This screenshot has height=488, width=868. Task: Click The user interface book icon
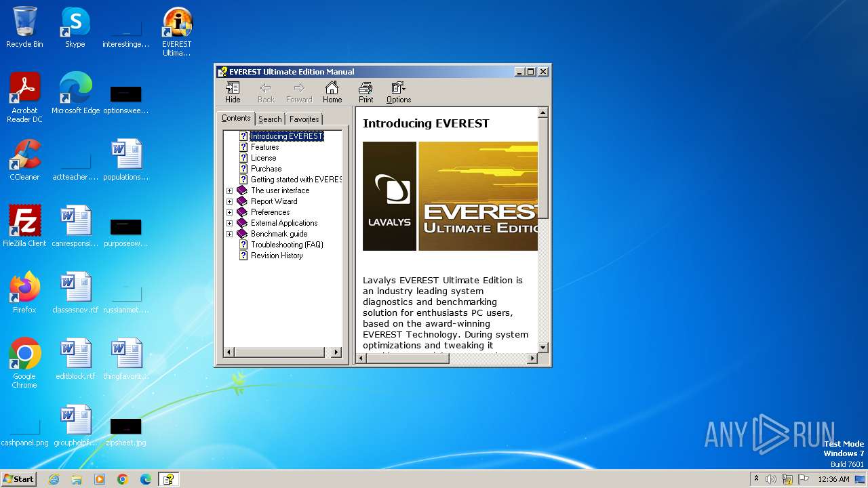242,190
